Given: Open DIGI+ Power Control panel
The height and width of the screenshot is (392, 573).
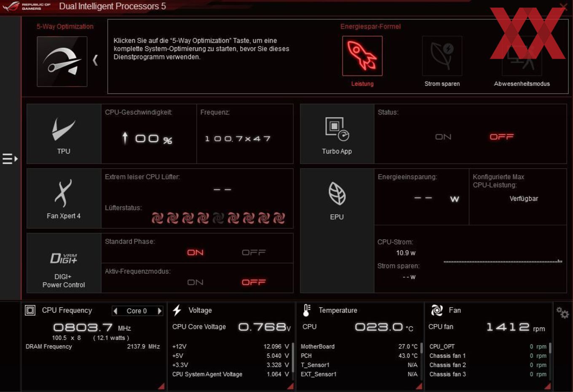Looking at the screenshot, I should coord(64,263).
